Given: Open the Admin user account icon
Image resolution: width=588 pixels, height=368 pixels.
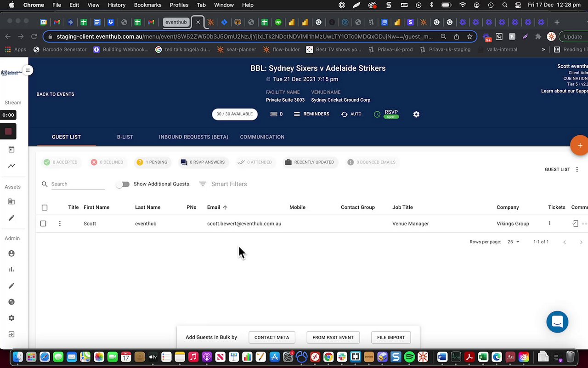Looking at the screenshot, I should coord(11,253).
